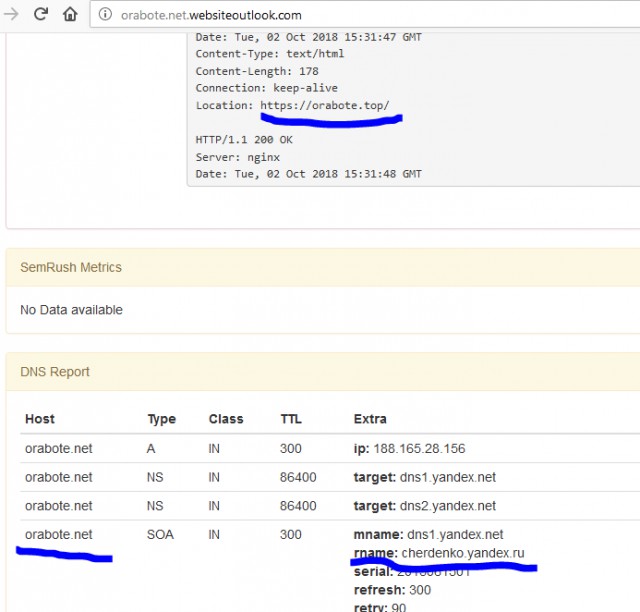640x612 pixels.
Task: Select orabote.net host in SOA row
Action: [59, 534]
